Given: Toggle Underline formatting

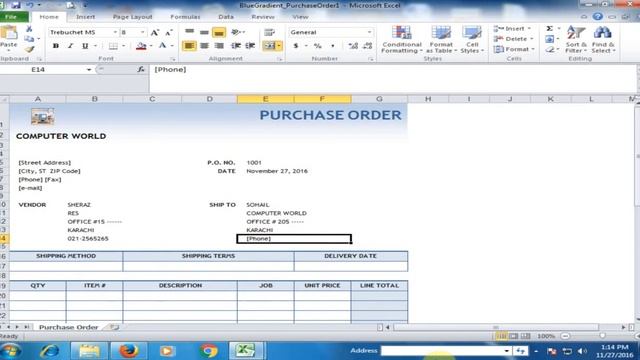Looking at the screenshot, I should (x=85, y=46).
